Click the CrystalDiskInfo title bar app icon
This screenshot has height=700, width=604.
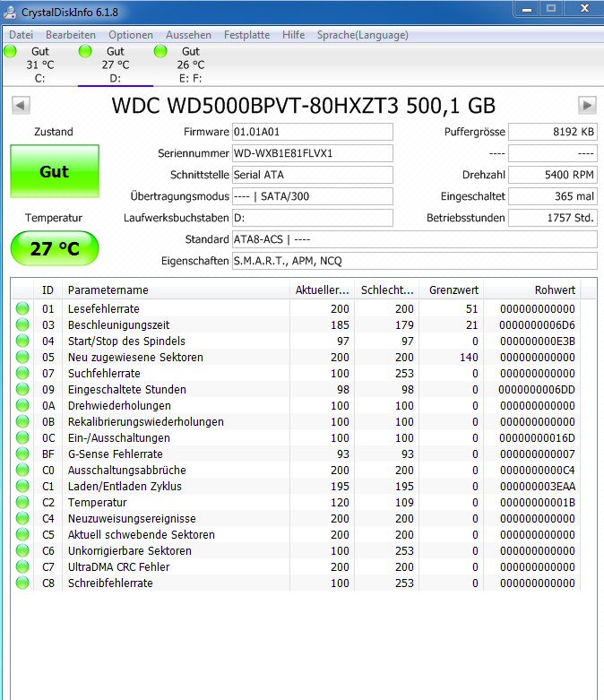(x=10, y=12)
